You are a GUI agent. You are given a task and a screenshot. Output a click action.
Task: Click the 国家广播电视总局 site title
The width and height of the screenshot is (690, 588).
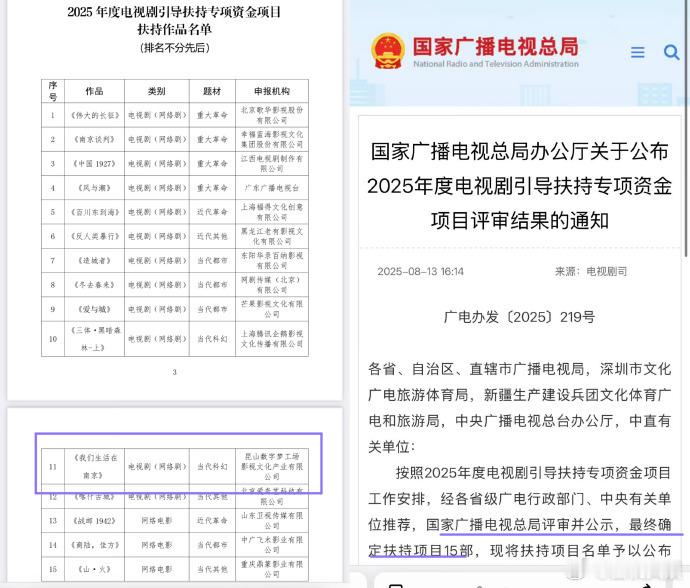pos(495,46)
